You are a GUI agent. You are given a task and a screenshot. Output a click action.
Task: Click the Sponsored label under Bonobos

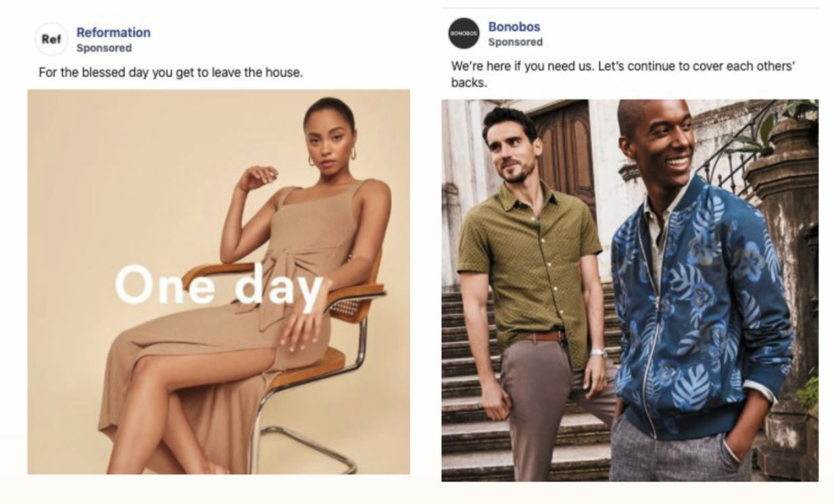[515, 42]
